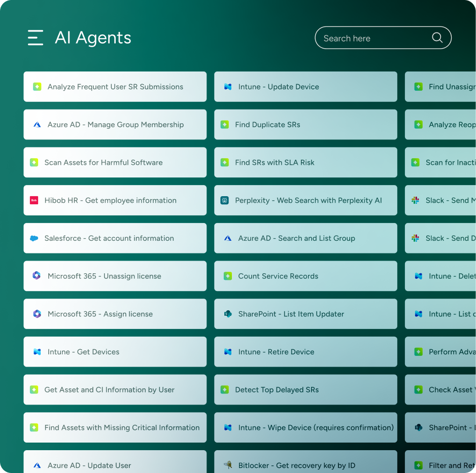Click the Bitlocker key icon
Viewport: 476px width, 473px height.
[x=228, y=465]
